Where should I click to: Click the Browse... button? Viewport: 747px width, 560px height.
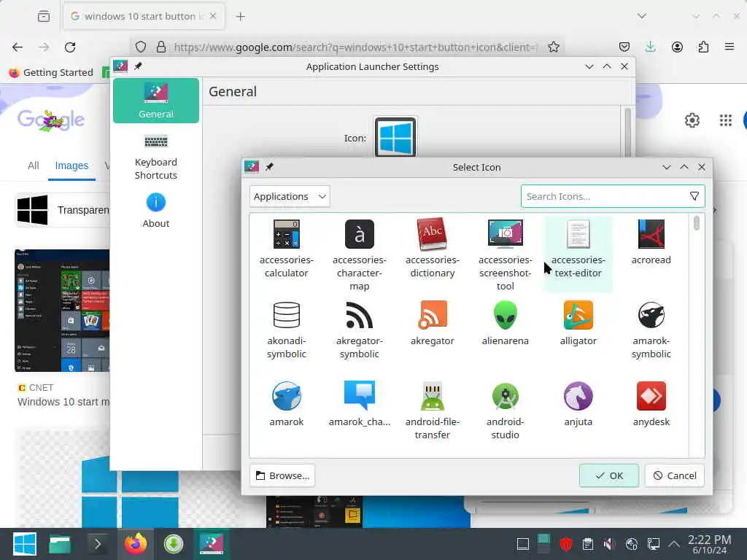click(282, 475)
